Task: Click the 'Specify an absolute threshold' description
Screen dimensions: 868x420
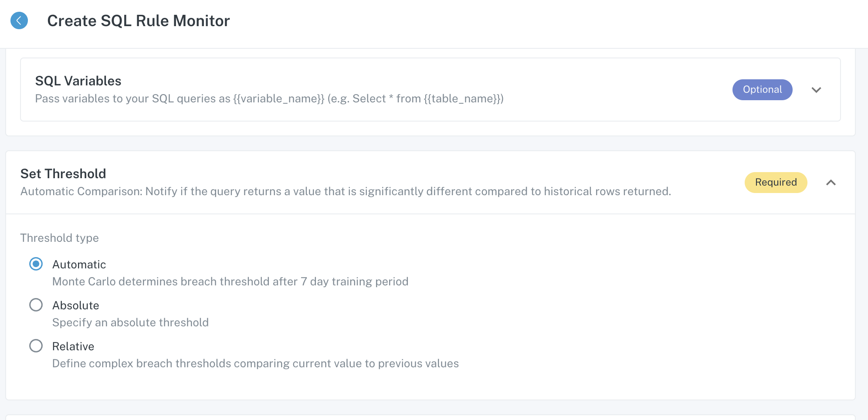Action: (x=130, y=322)
